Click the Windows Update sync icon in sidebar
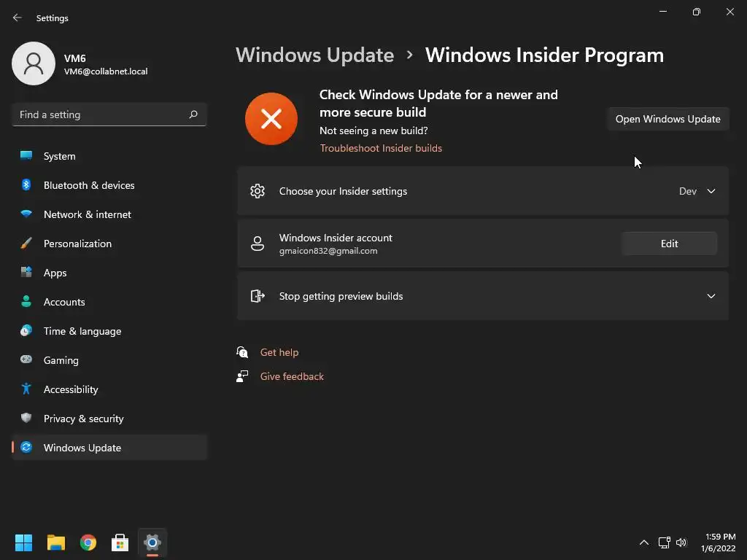This screenshot has height=560, width=747. pyautogui.click(x=26, y=447)
